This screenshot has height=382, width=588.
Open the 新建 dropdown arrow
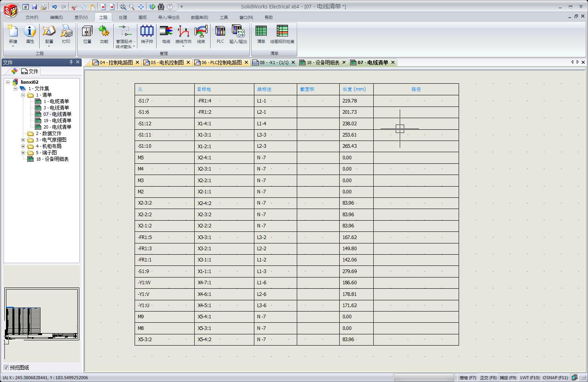pyautogui.click(x=13, y=46)
